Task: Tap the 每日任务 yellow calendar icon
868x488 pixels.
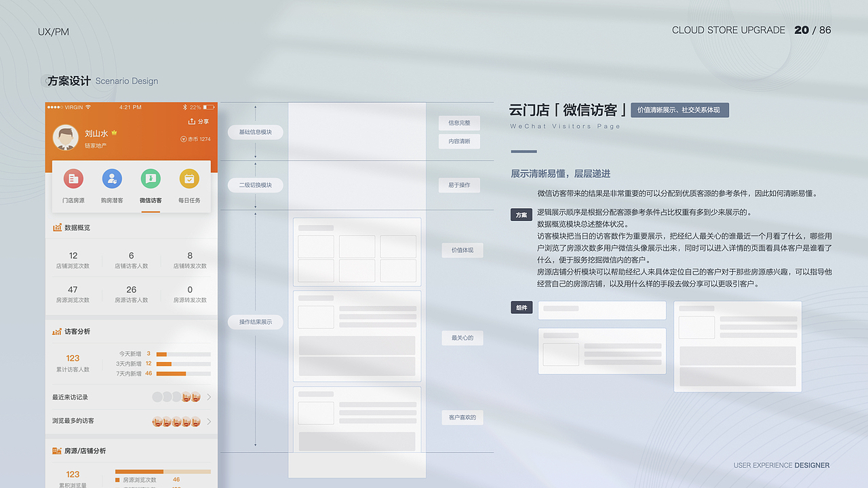Action: click(x=188, y=178)
